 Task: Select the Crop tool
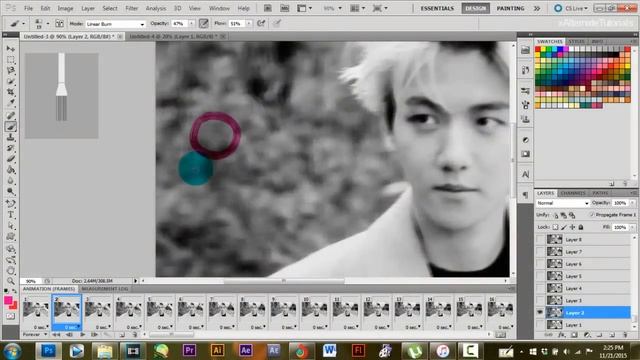(11, 92)
